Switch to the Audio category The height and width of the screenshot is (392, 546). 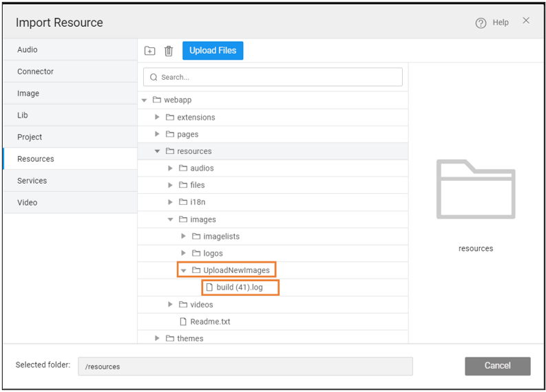[x=28, y=50]
